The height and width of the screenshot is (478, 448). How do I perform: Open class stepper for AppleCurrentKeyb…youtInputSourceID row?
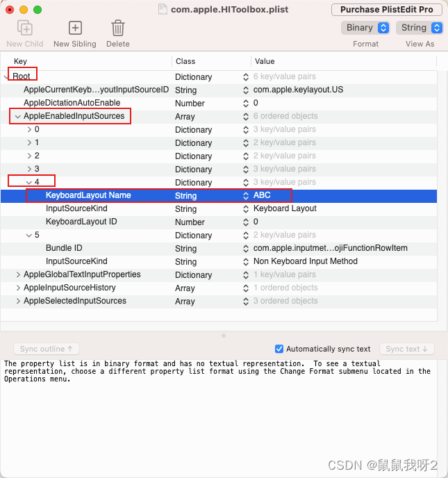pyautogui.click(x=246, y=90)
